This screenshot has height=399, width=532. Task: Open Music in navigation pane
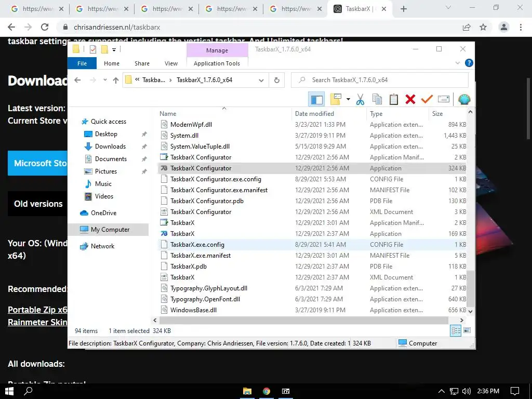103,184
